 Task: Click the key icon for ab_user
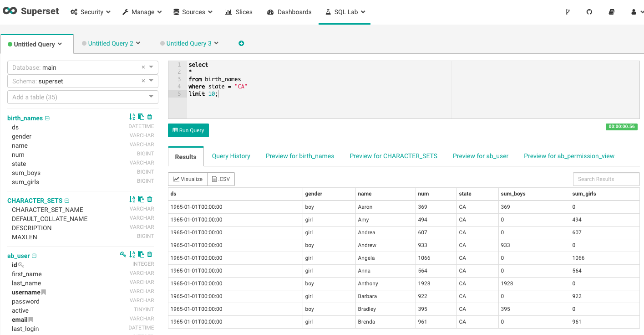click(x=123, y=255)
